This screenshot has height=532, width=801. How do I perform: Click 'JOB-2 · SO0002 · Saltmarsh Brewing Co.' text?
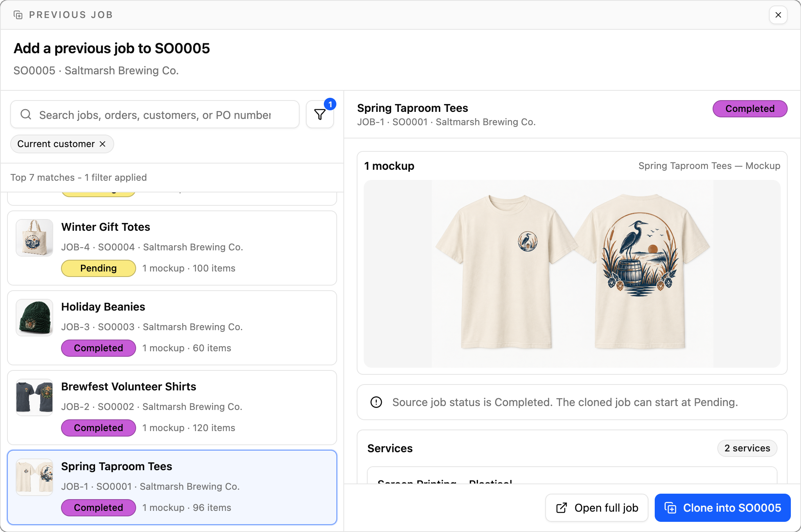click(152, 407)
